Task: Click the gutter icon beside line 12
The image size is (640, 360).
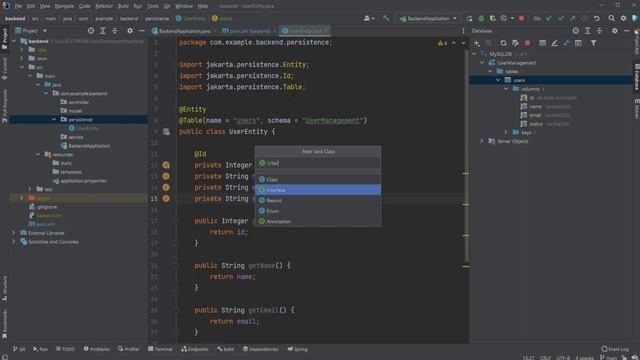Action: 166,165
